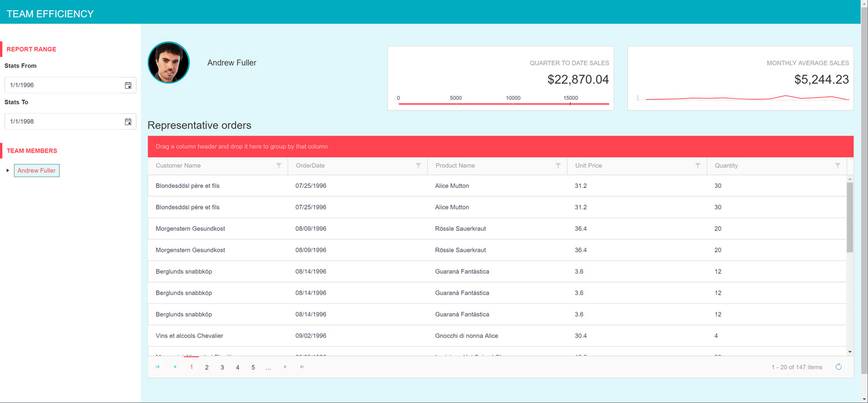
Task: Click the Andrew Fuller name beside the photo
Action: [232, 63]
